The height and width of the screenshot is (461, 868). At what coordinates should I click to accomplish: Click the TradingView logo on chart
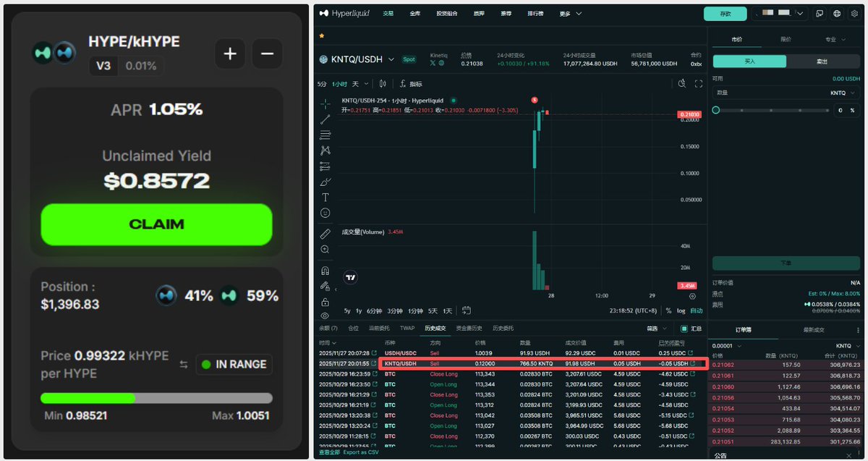coord(351,277)
